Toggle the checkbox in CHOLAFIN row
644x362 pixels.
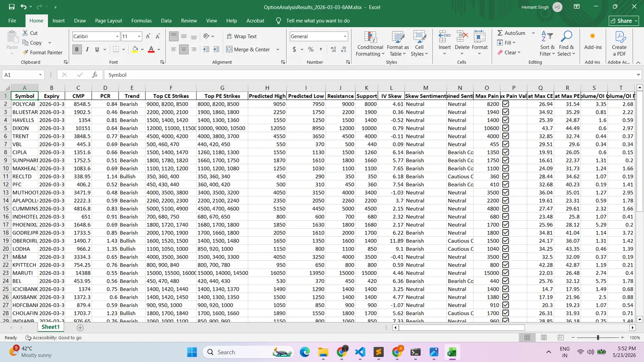tap(505, 313)
